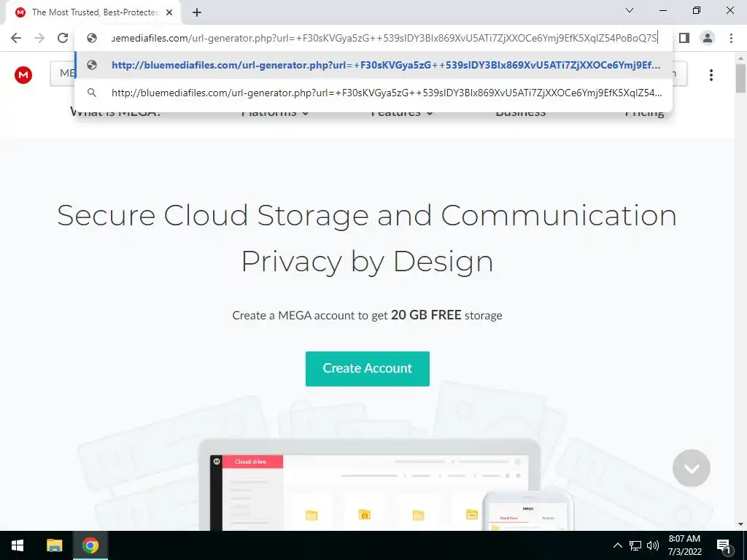Click the browser back arrow
The height and width of the screenshot is (560, 747).
click(16, 38)
